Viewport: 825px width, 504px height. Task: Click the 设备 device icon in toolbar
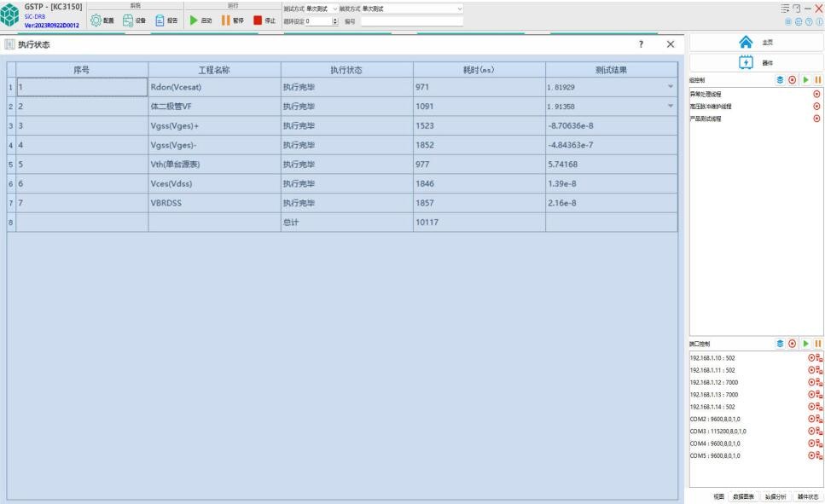pyautogui.click(x=128, y=20)
